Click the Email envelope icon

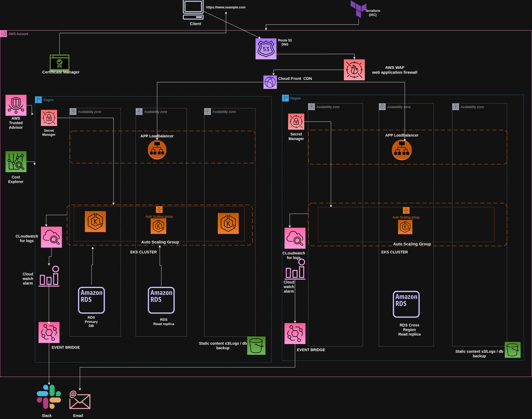[x=80, y=400]
